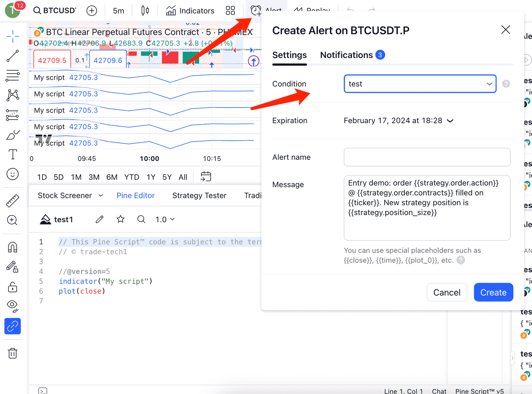Click the blue Create button
The width and height of the screenshot is (532, 394).
click(x=493, y=292)
